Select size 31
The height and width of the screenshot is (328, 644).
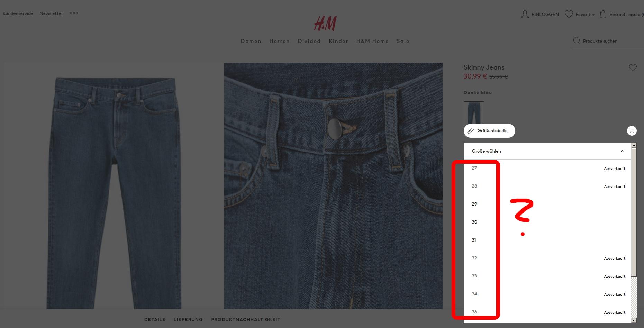point(547,240)
